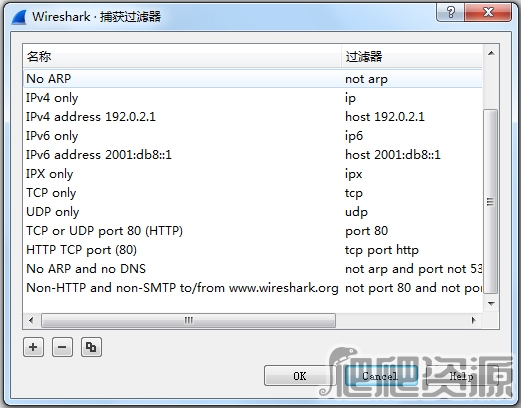Click the vertical scrollbar down arrow
Viewport: 521px width, 408px height.
(x=491, y=304)
